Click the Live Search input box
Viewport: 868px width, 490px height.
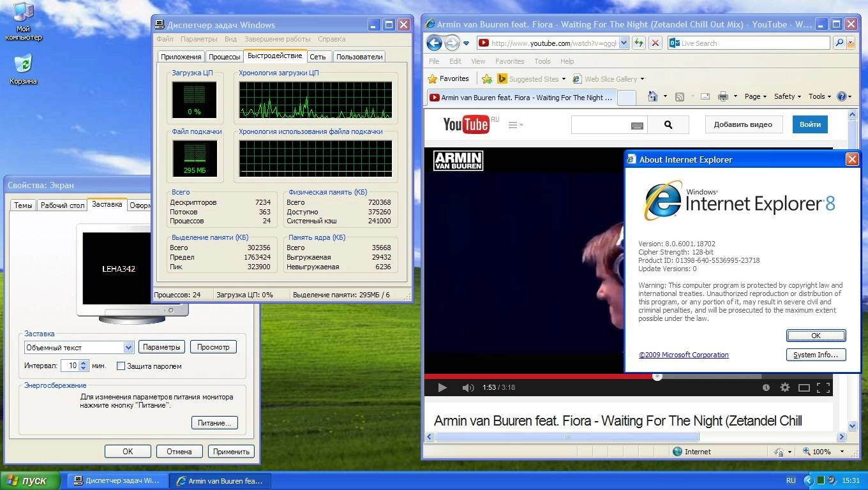point(749,43)
